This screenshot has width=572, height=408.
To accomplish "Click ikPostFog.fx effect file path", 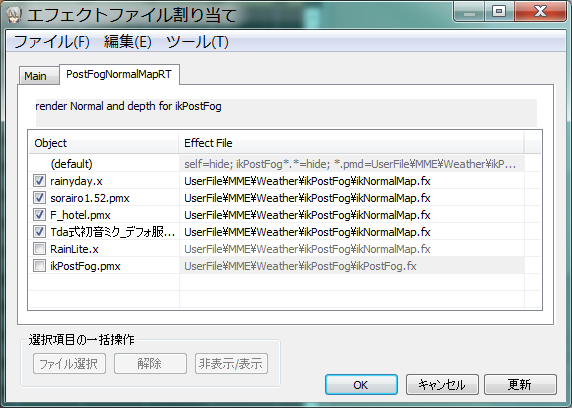I will pos(300,266).
